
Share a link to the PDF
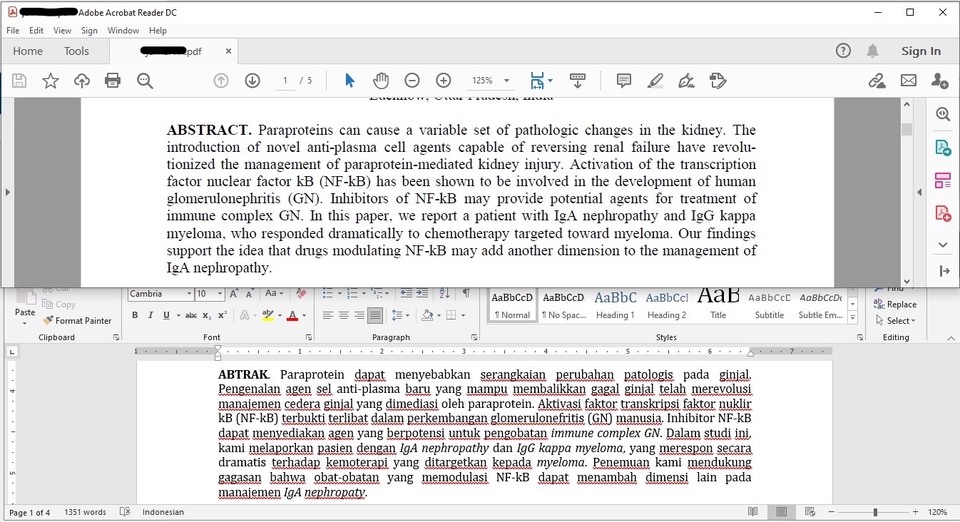(x=877, y=81)
